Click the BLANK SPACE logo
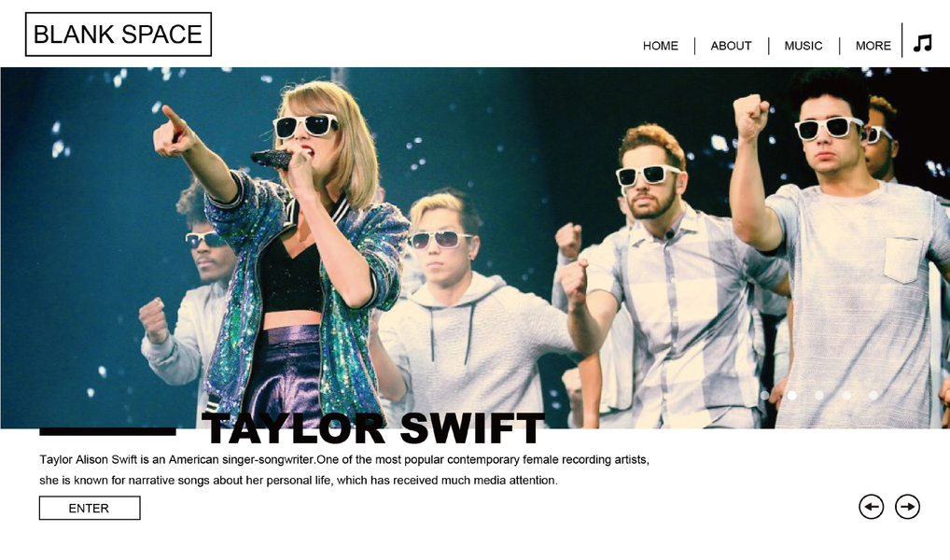Image resolution: width=950 pixels, height=560 pixels. click(x=119, y=35)
